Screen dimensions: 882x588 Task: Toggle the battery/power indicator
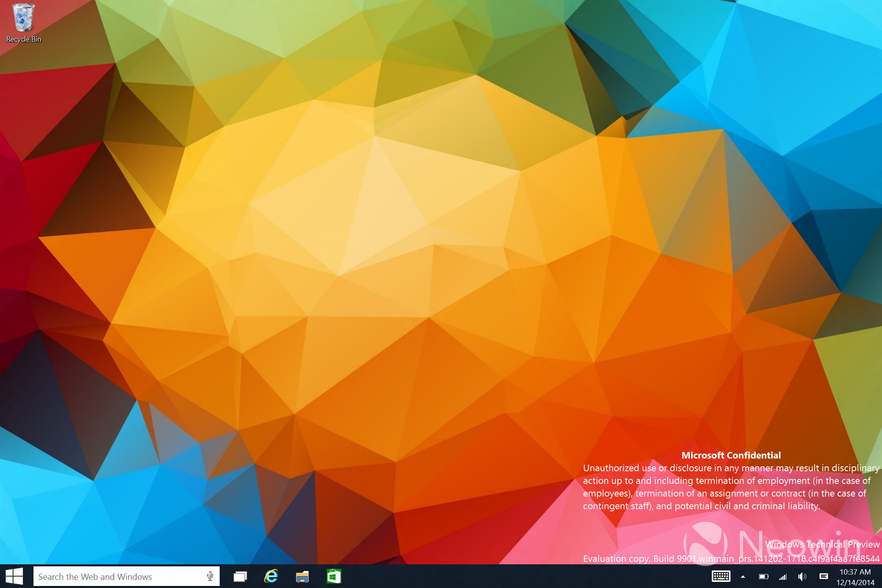tap(760, 575)
